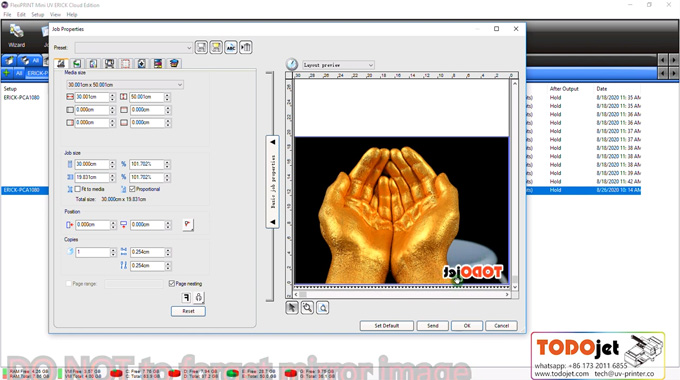Open the Setup menu
Screen dimensions: 680x380
click(38, 14)
